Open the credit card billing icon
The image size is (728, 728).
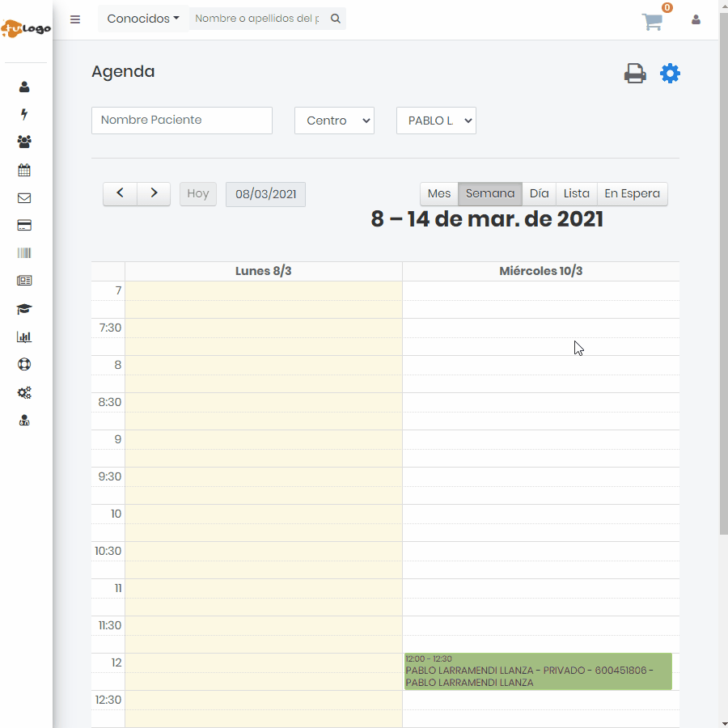click(24, 226)
